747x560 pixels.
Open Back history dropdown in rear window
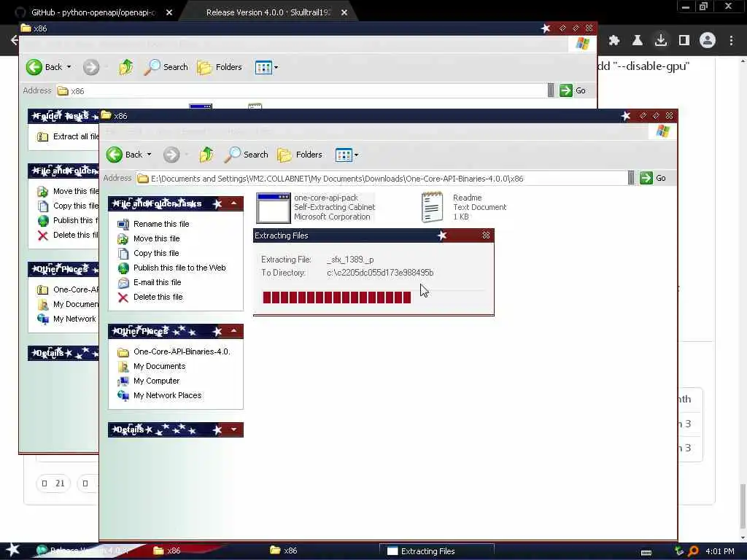click(69, 66)
